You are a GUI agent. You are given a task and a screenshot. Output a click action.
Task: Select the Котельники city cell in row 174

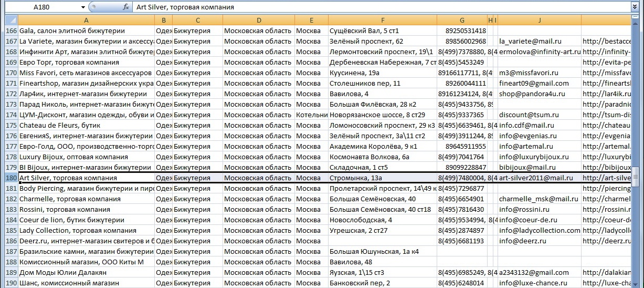point(311,115)
